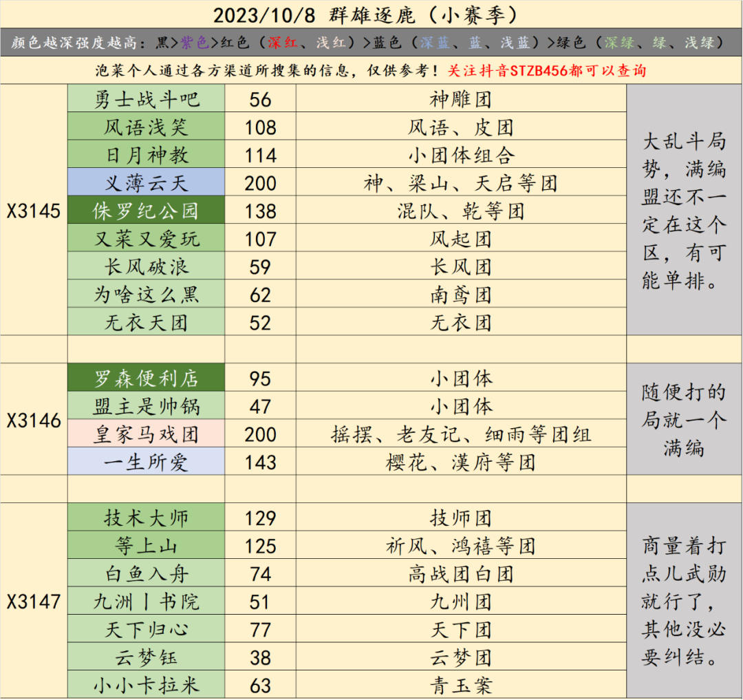Click the alliance cell 白鱼入舟
The image size is (743, 700).
(x=146, y=573)
